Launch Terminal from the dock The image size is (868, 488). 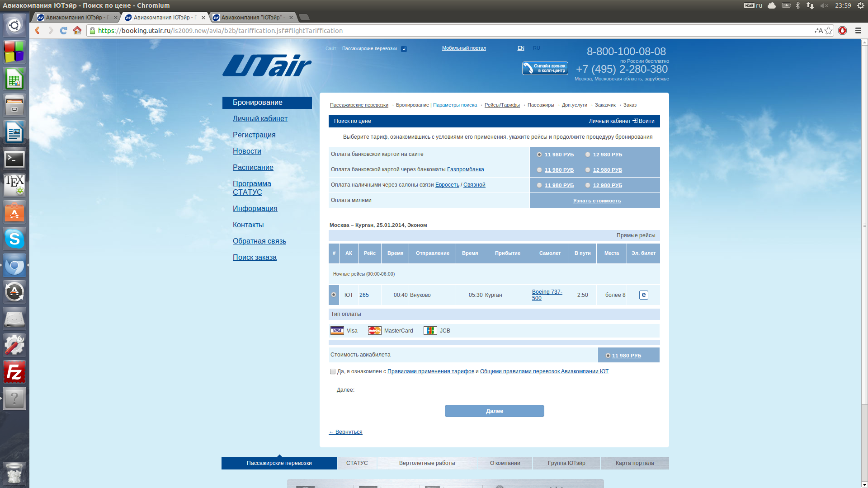(14, 159)
